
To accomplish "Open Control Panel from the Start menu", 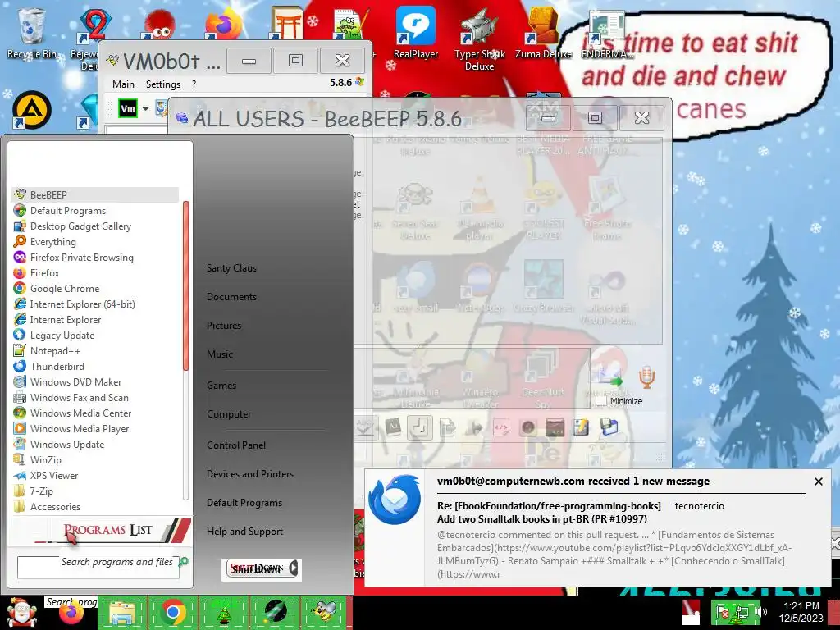I will [236, 445].
